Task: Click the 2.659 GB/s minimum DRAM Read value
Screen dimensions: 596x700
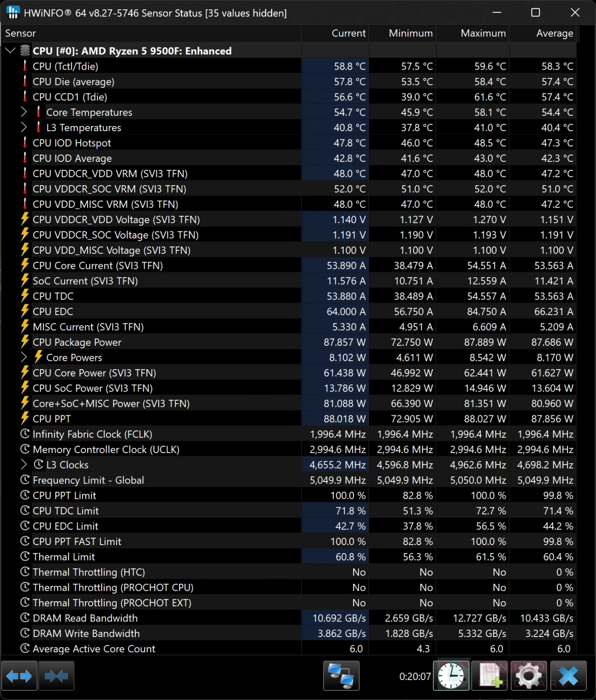Action: pyautogui.click(x=409, y=618)
